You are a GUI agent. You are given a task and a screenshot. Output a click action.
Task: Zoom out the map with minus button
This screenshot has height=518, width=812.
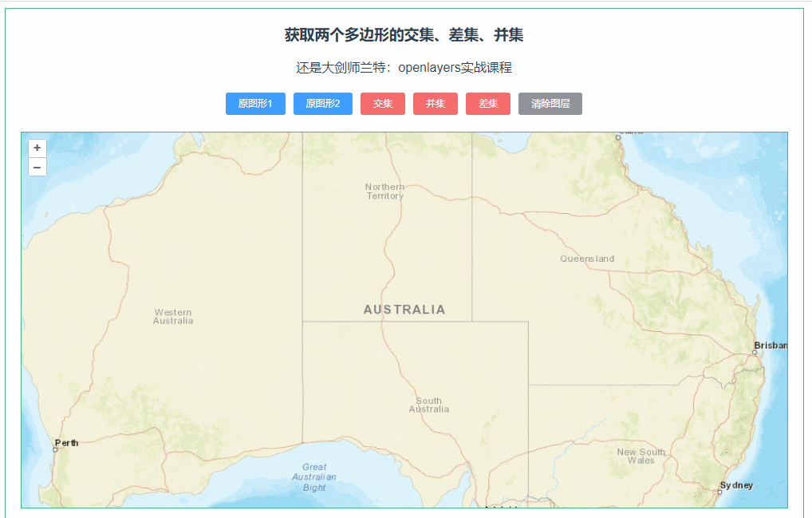(37, 168)
